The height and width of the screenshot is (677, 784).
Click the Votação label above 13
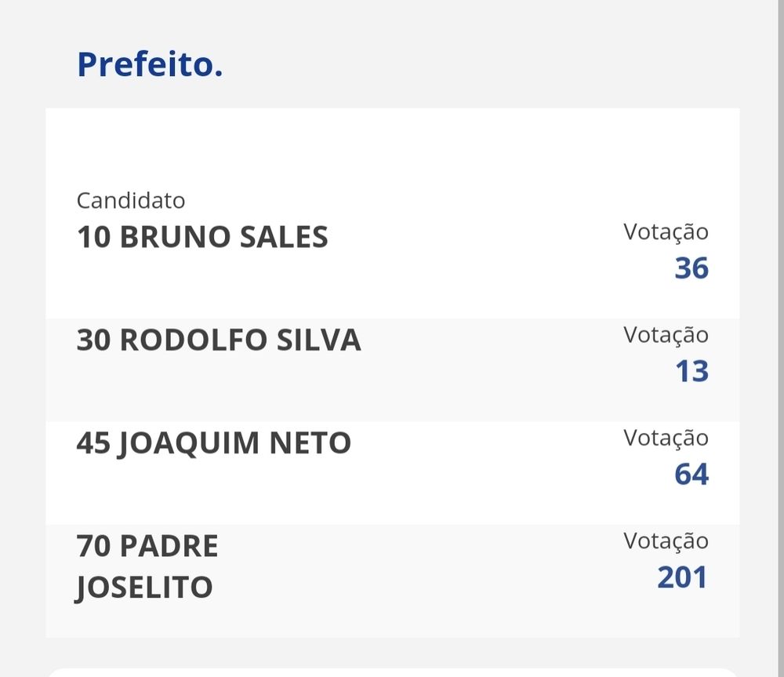click(666, 336)
